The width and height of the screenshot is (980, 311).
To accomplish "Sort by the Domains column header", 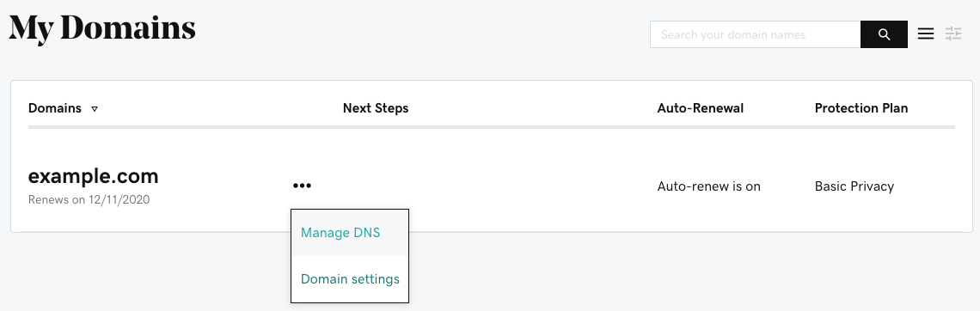I will [55, 108].
